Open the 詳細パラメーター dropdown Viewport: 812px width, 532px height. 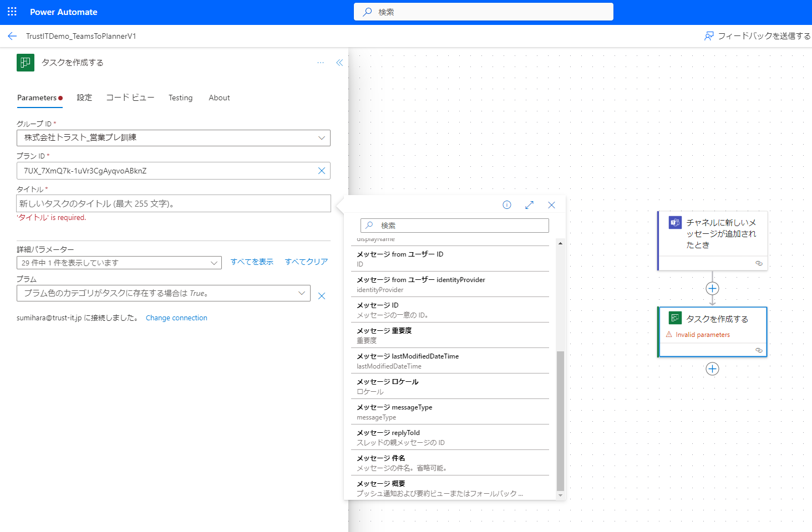point(119,263)
